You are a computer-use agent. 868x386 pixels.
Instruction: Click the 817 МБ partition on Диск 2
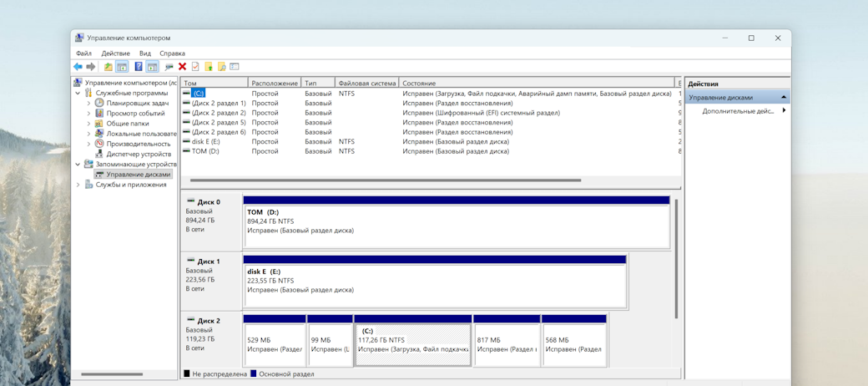coord(507,340)
